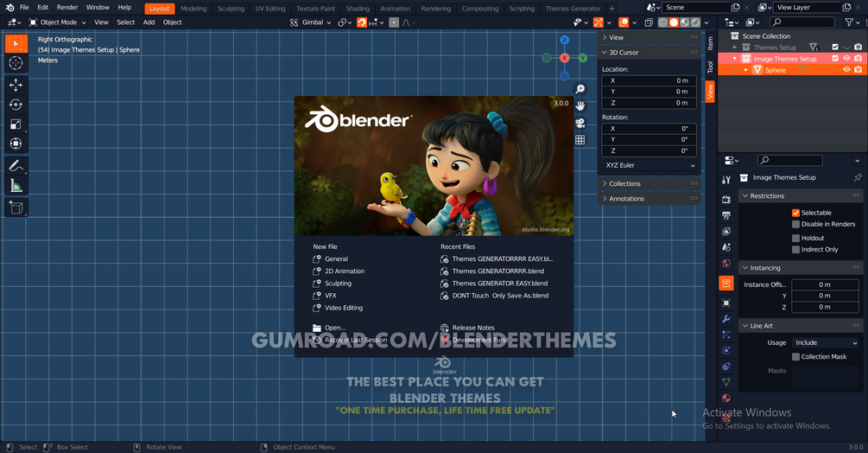Viewport: 868px width, 453px height.
Task: Expand the Annotations panel
Action: 649,199
